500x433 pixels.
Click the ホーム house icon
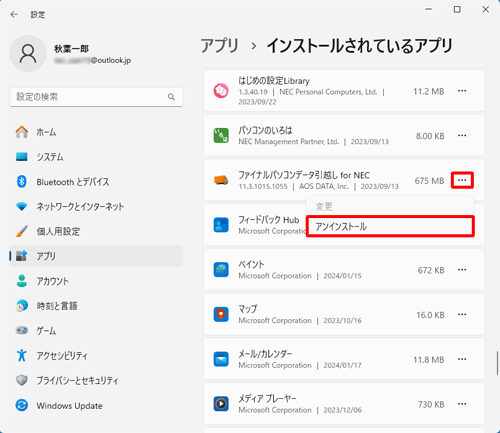tap(22, 132)
